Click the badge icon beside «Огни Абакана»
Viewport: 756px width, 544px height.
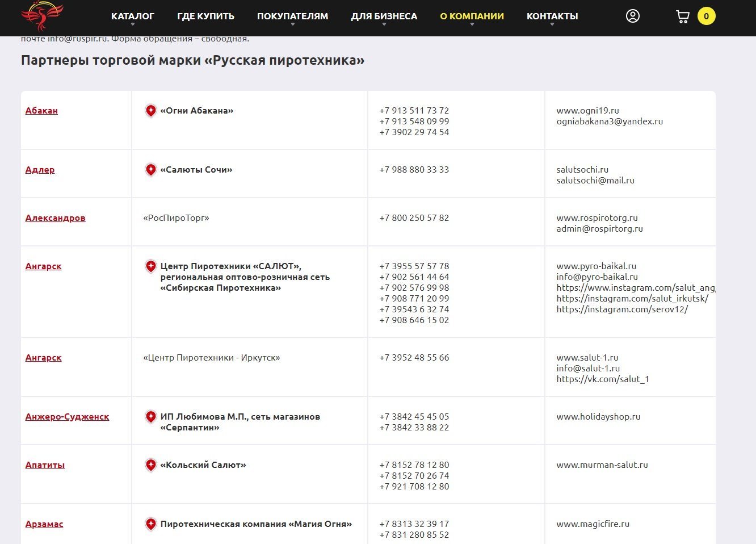tap(150, 111)
